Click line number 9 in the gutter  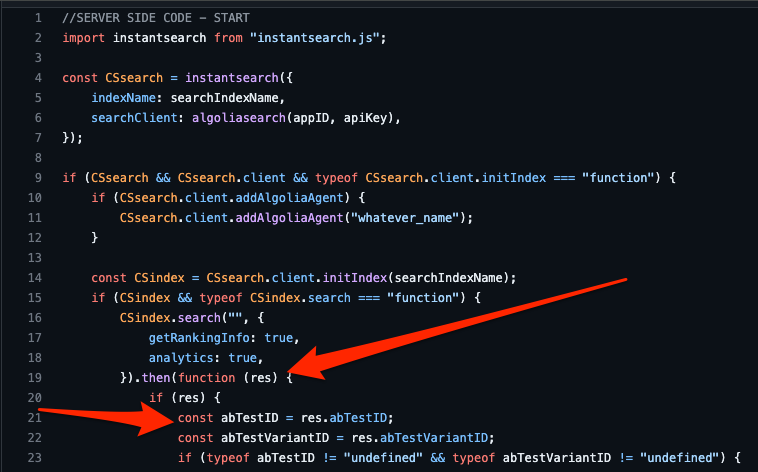(x=38, y=178)
